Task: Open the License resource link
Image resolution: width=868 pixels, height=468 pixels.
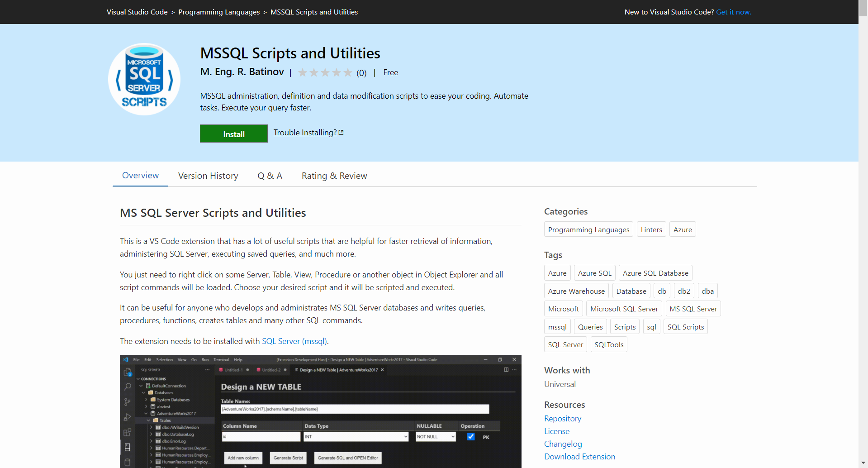Action: [x=557, y=431]
